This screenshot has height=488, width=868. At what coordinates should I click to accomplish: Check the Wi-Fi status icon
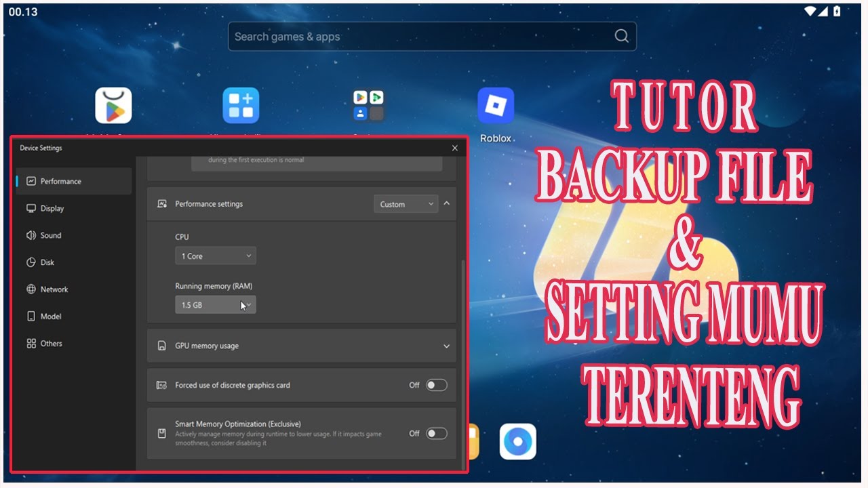[x=810, y=11]
